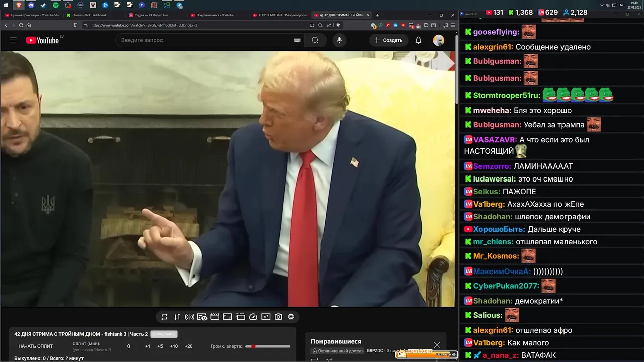Click ludawersal's chat message

[545, 179]
